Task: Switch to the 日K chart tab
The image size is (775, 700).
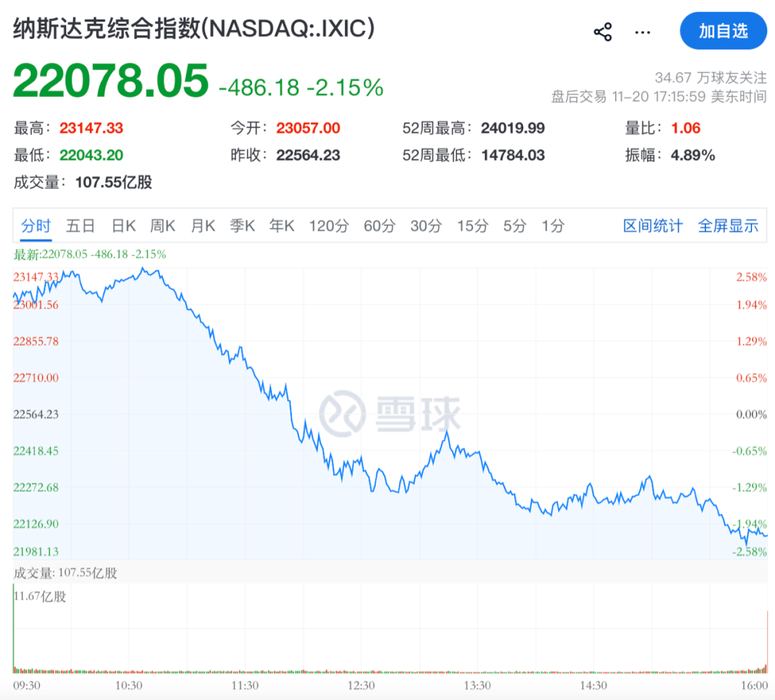Action: (x=123, y=226)
